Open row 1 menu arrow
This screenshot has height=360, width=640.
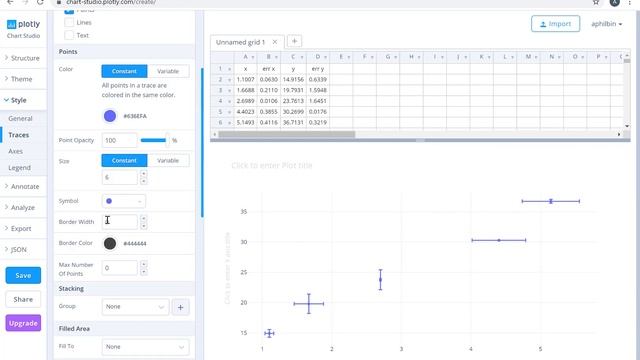pyautogui.click(x=229, y=69)
